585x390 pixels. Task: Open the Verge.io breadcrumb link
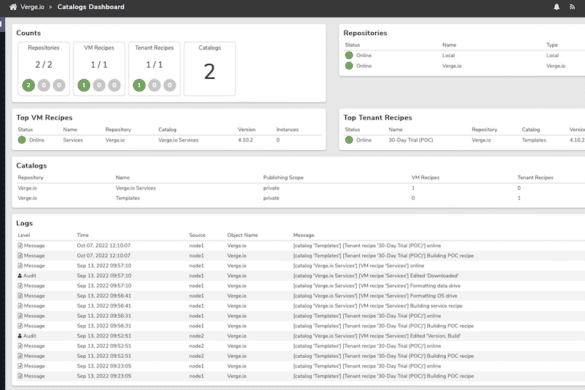(x=32, y=7)
